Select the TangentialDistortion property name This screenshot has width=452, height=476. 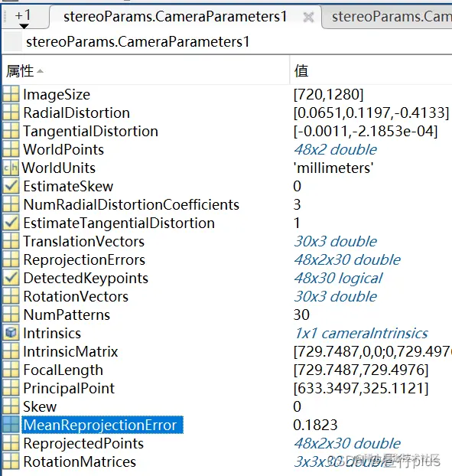91,132
